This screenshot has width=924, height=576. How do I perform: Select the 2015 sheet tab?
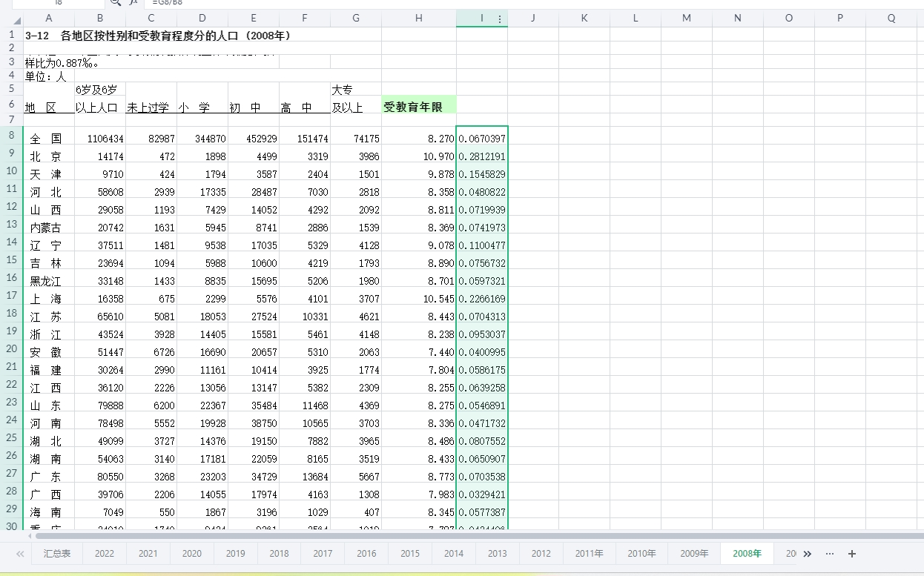(x=410, y=553)
